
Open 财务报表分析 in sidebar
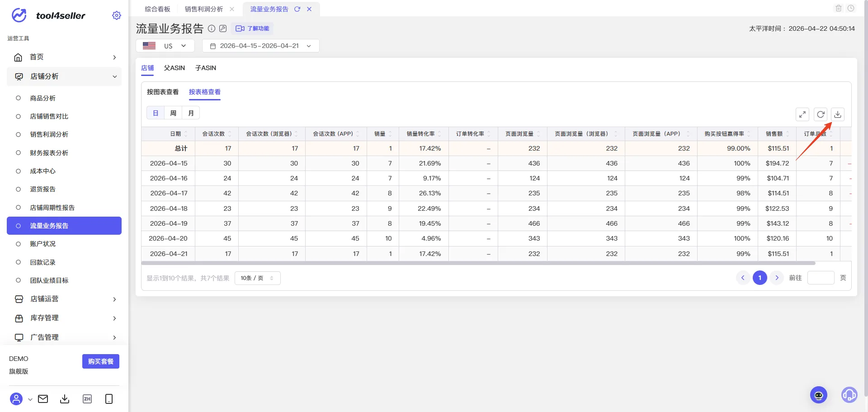click(64, 153)
